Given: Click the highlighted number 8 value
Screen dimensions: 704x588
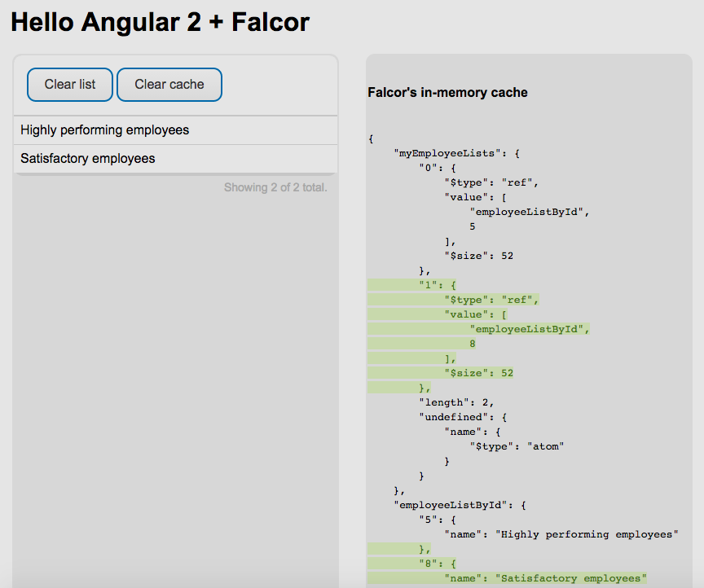Looking at the screenshot, I should pos(473,344).
